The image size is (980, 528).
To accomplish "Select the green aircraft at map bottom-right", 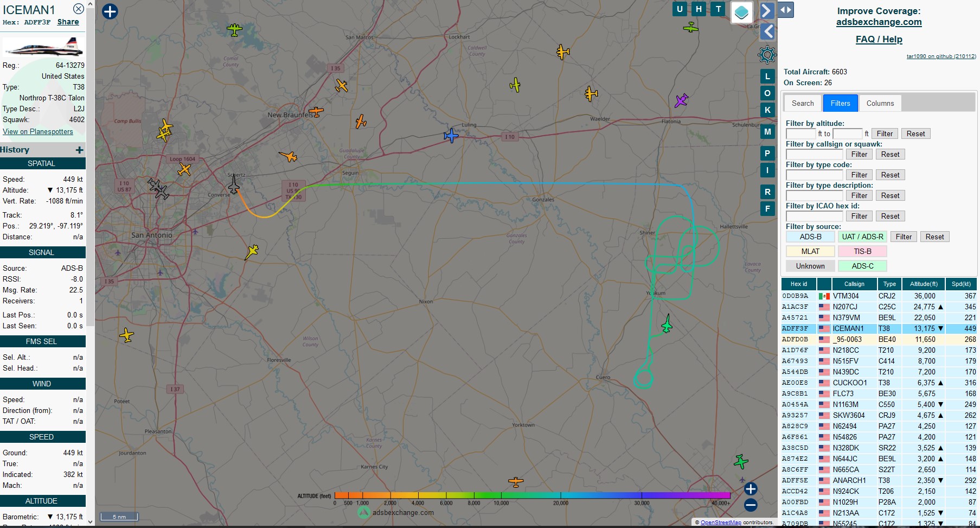I will 741,461.
